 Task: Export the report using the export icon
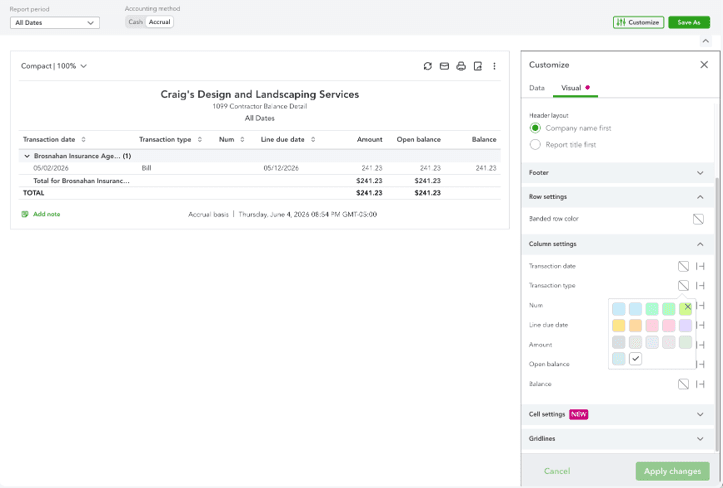pos(478,66)
